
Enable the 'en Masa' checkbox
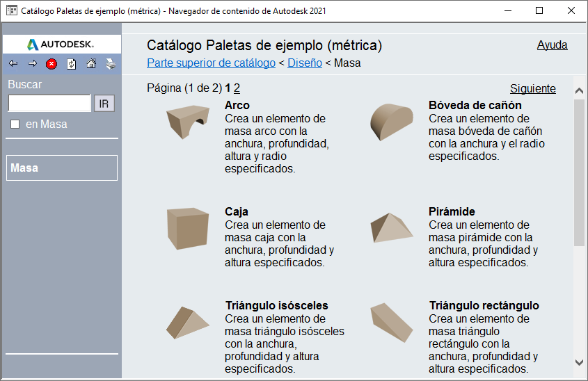(15, 124)
